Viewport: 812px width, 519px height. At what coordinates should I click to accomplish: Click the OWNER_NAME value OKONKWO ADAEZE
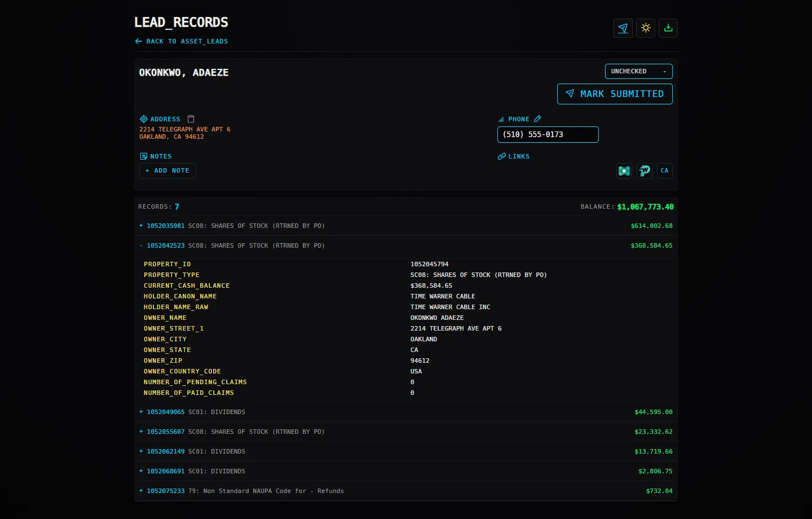tap(437, 318)
